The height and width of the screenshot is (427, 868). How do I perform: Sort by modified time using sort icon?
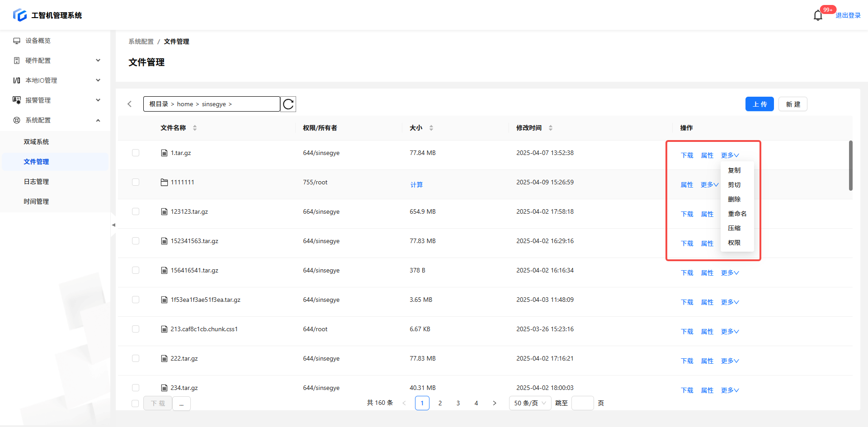pos(551,128)
